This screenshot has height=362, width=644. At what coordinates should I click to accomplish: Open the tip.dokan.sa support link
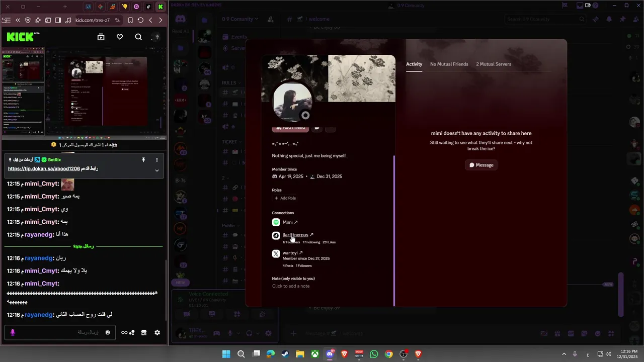44,169
